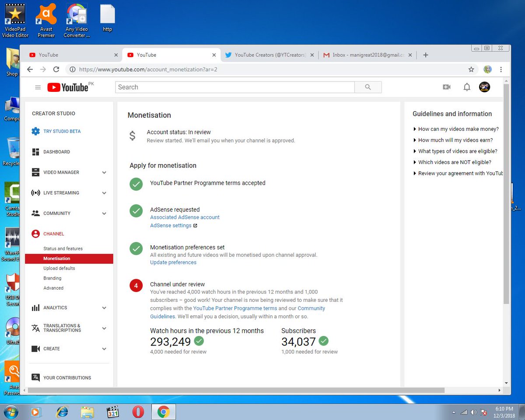Select Advanced in sidebar
Screen dimensions: 525x420
coord(53,288)
